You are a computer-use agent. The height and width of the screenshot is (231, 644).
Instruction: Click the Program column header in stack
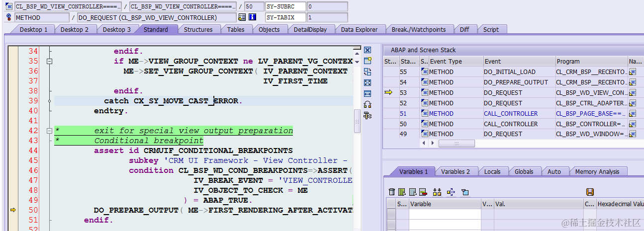pos(591,62)
